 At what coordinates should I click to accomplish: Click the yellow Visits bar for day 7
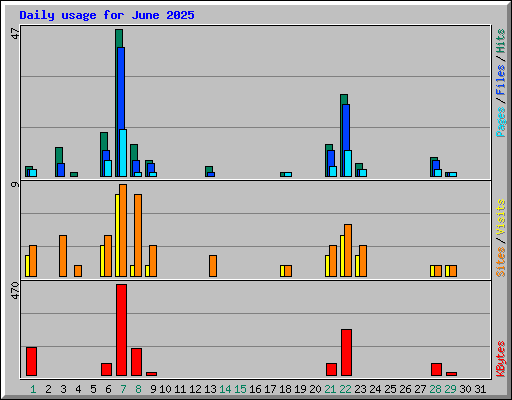117,235
